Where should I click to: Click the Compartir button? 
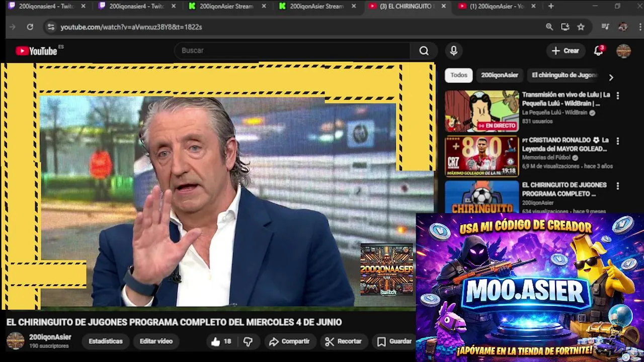289,341
